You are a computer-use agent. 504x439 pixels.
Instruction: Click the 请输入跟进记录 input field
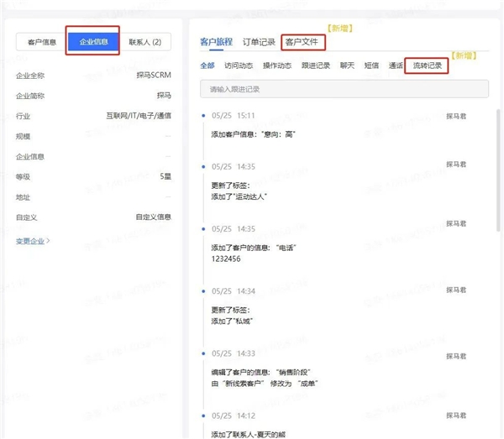[344, 89]
